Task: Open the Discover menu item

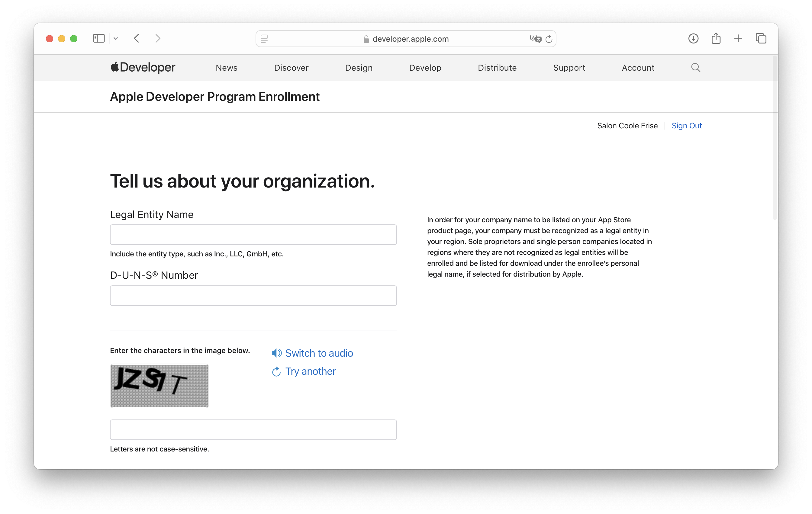Action: (x=291, y=68)
